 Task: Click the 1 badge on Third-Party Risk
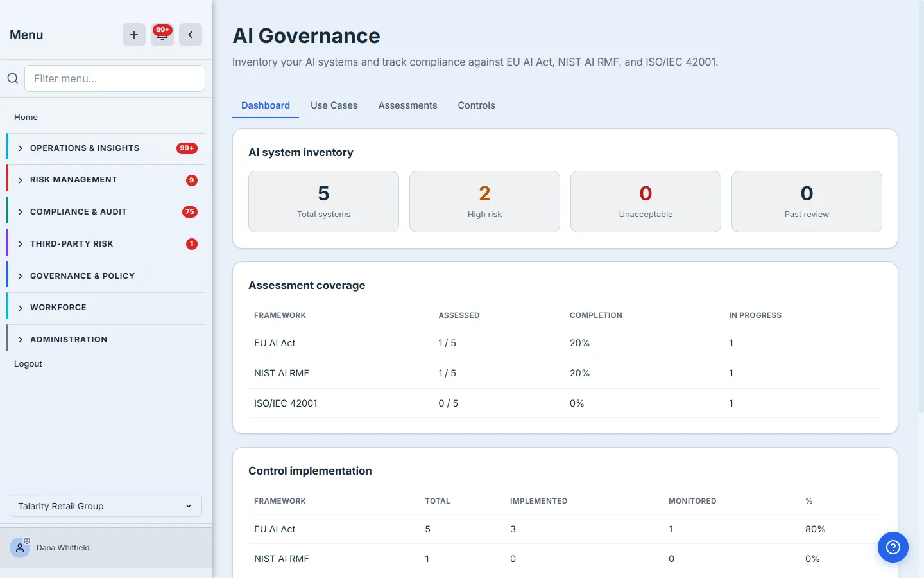pyautogui.click(x=191, y=244)
